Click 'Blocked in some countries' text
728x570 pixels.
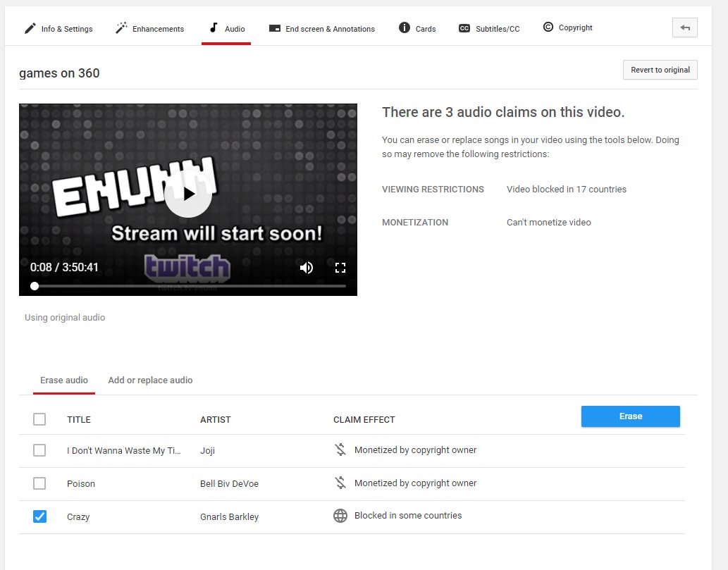click(x=408, y=515)
